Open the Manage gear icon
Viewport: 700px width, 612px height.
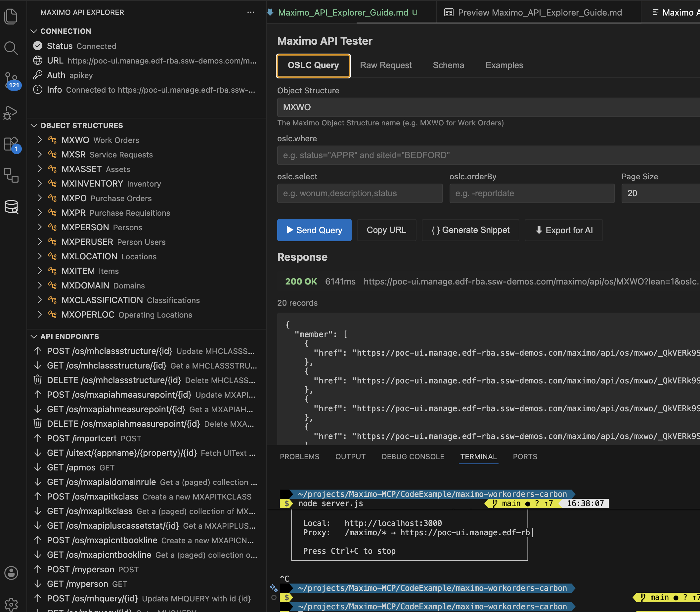11,604
